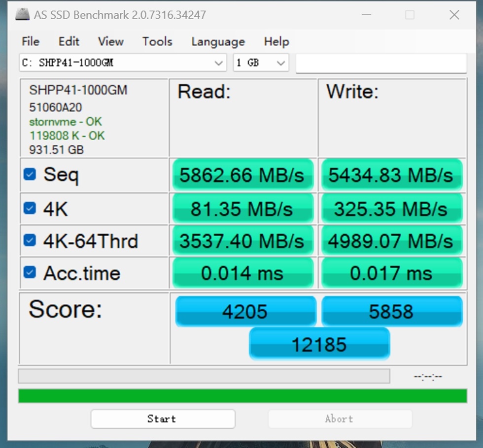Click the empty text field beside 1 GB
Image resolution: width=483 pixels, height=448 pixels.
tap(381, 63)
